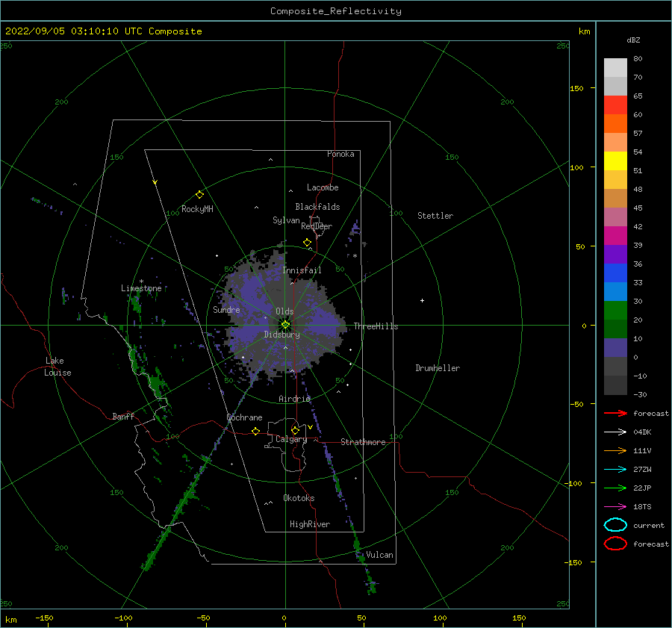Select the ThreeHills label
The height and width of the screenshot is (628, 672).
point(376,326)
